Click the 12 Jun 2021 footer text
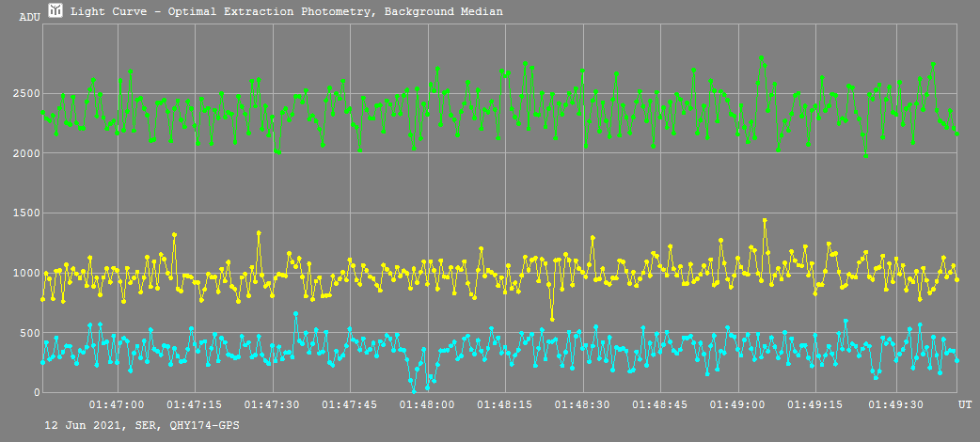 tap(139, 426)
